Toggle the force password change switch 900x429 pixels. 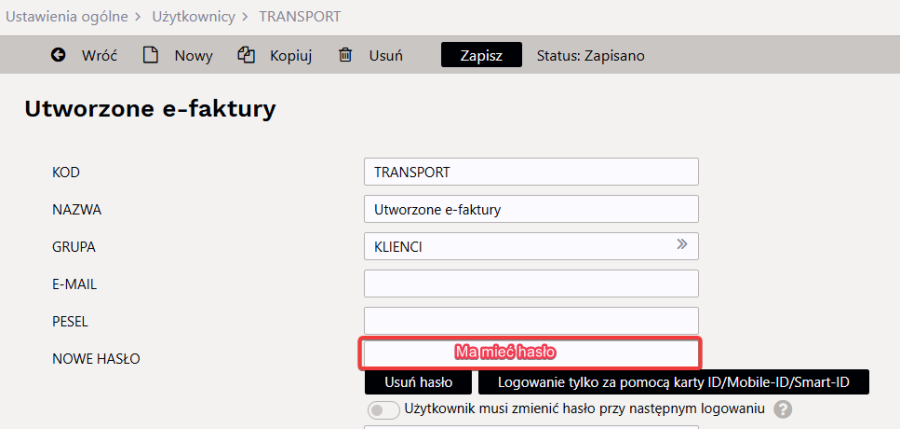click(x=384, y=410)
